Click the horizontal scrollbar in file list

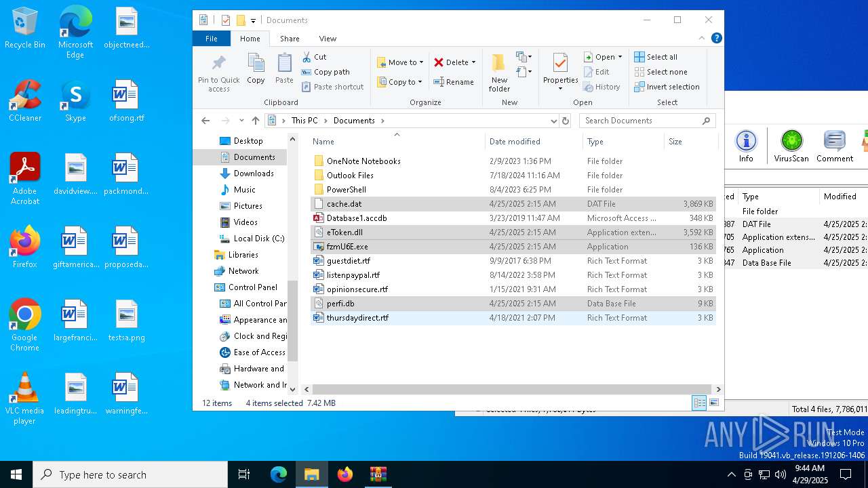[x=512, y=390]
